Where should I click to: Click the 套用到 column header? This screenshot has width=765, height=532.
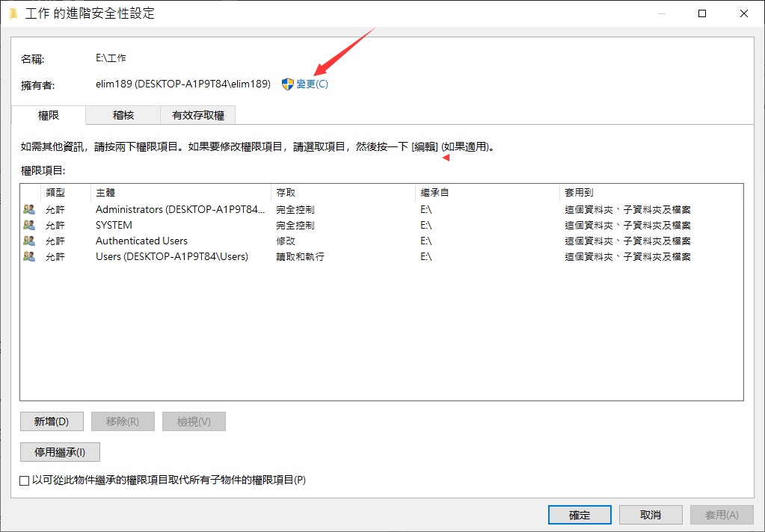(651, 193)
